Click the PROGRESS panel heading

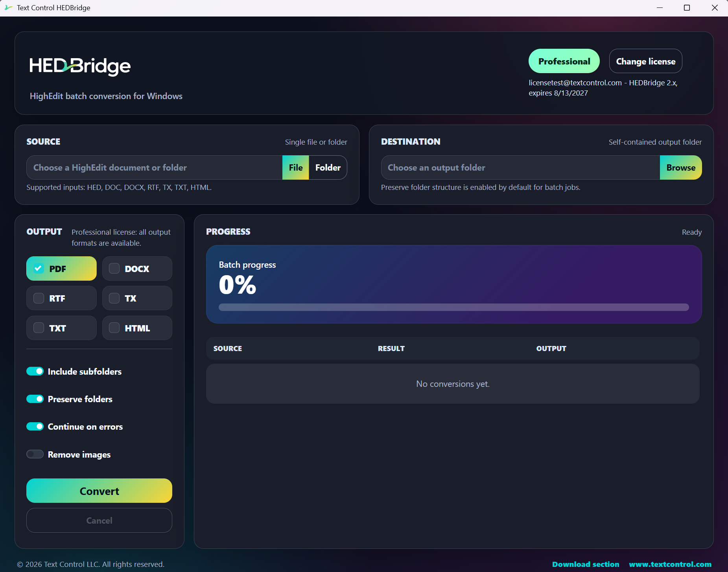[x=228, y=232]
